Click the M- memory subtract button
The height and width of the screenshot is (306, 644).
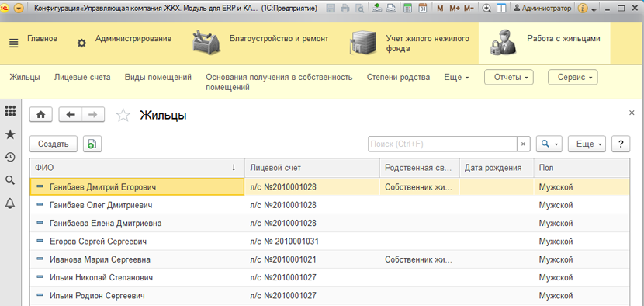(x=469, y=9)
